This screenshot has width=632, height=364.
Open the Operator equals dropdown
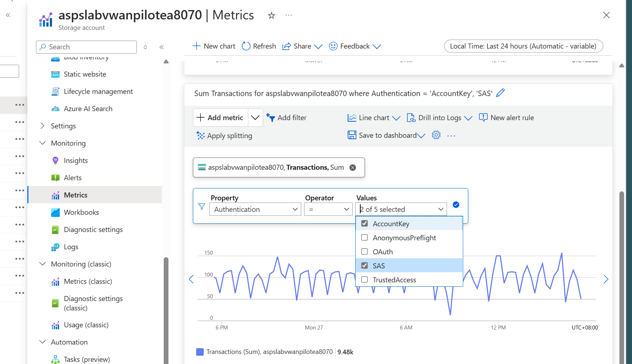[328, 209]
